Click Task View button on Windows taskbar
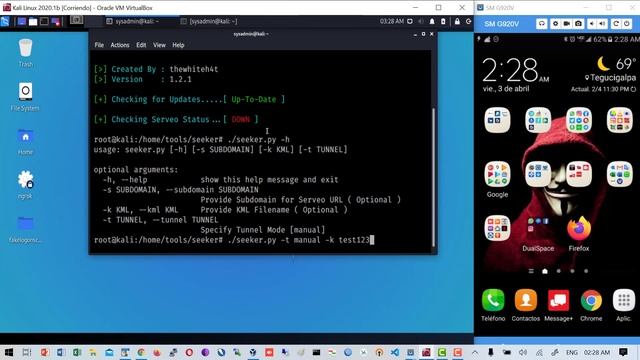 coord(27,352)
